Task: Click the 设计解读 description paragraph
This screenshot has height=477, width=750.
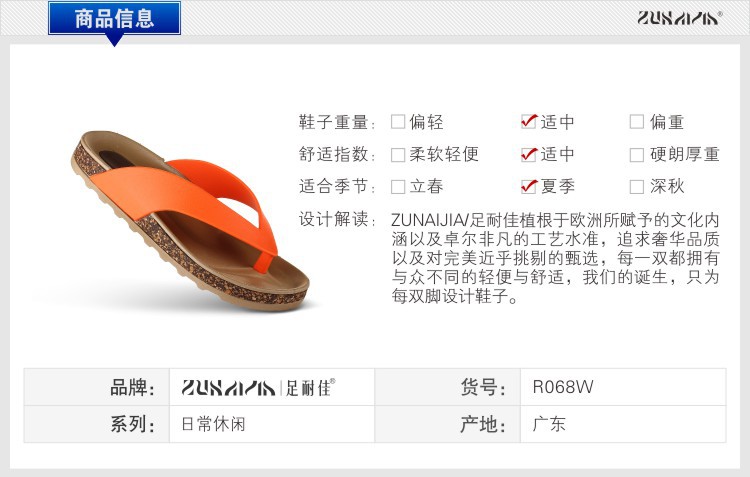Action: 555,258
